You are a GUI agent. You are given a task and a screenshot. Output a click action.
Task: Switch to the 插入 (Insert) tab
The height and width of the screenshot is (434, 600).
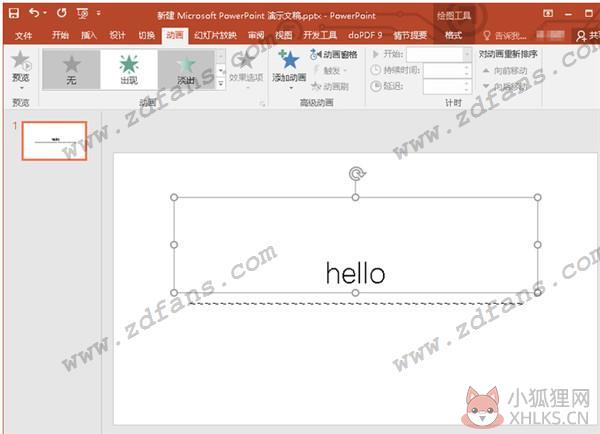pos(89,35)
